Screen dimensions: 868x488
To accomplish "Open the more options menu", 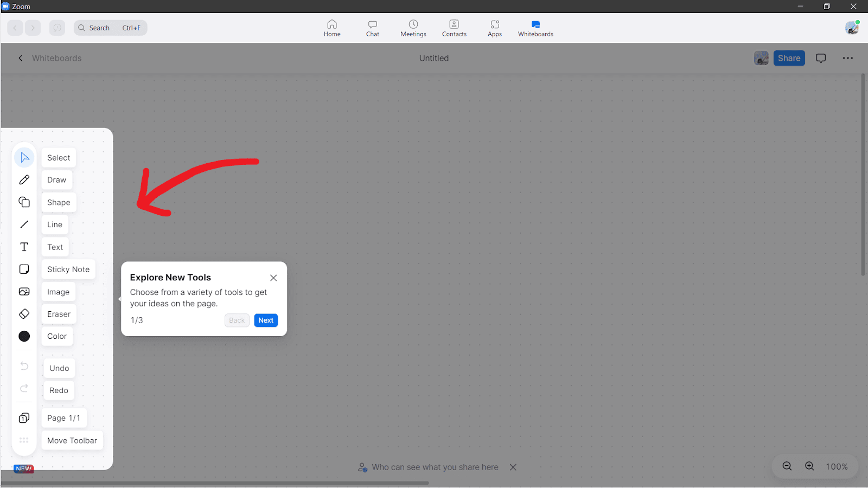I will coord(847,58).
